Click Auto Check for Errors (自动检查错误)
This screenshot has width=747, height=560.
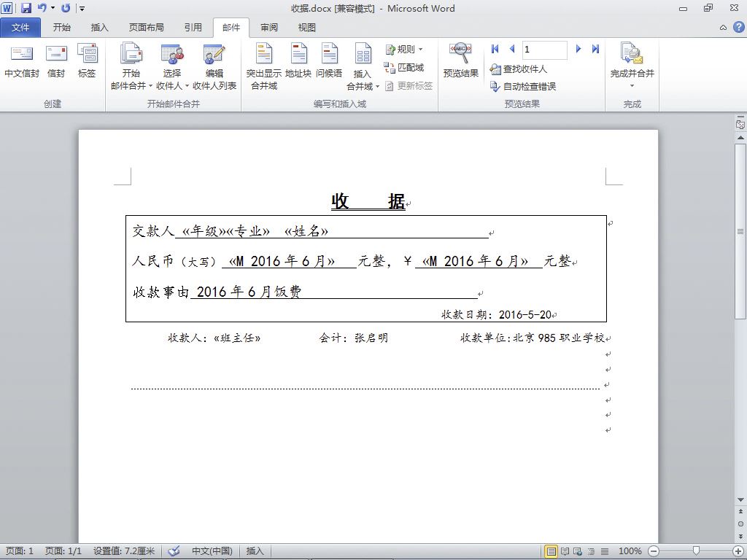coord(523,86)
